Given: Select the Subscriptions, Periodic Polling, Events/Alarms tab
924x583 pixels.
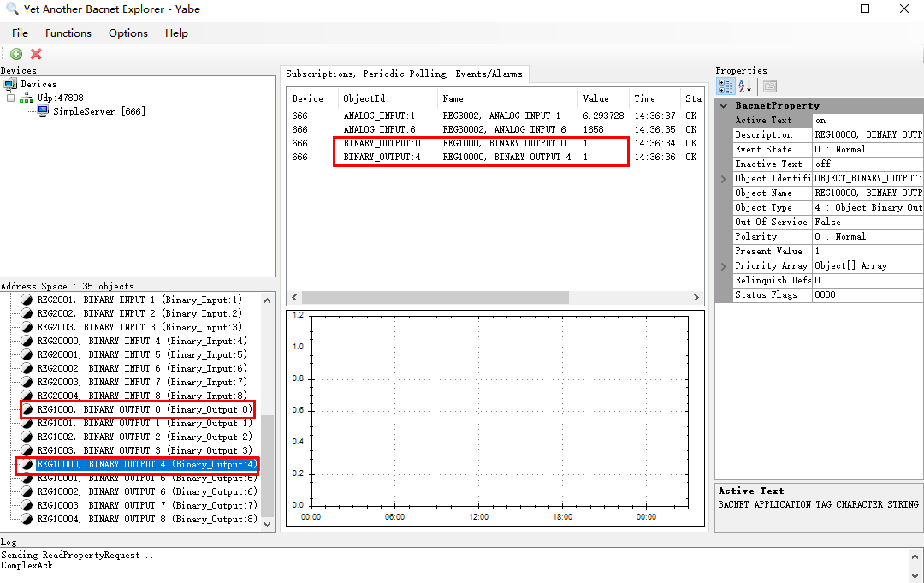Looking at the screenshot, I should (x=404, y=74).
